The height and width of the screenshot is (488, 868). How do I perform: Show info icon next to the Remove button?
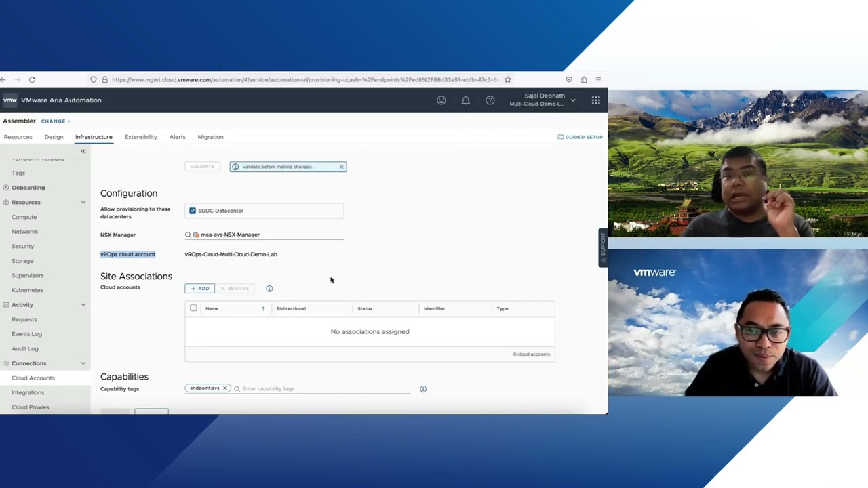point(269,289)
